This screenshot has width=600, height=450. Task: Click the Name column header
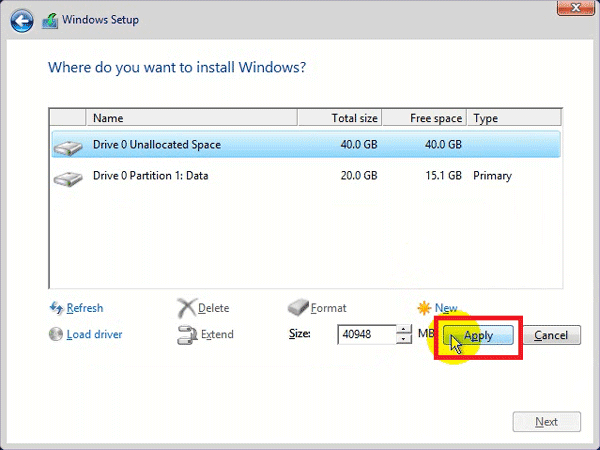[x=190, y=118]
